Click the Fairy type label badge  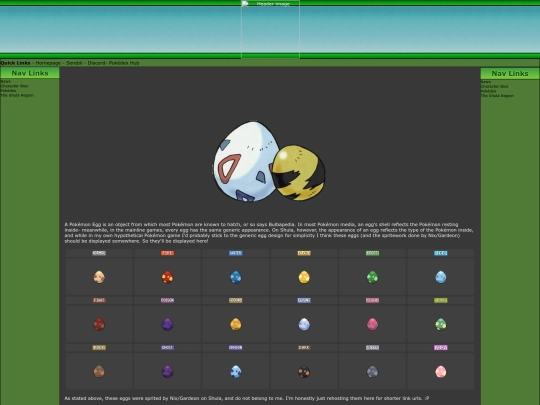[440, 347]
